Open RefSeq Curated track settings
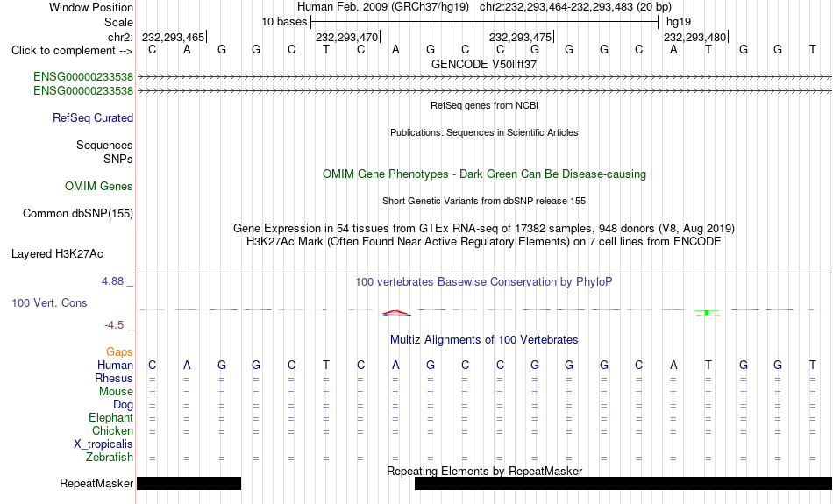Image resolution: width=833 pixels, height=504 pixels. [x=92, y=118]
